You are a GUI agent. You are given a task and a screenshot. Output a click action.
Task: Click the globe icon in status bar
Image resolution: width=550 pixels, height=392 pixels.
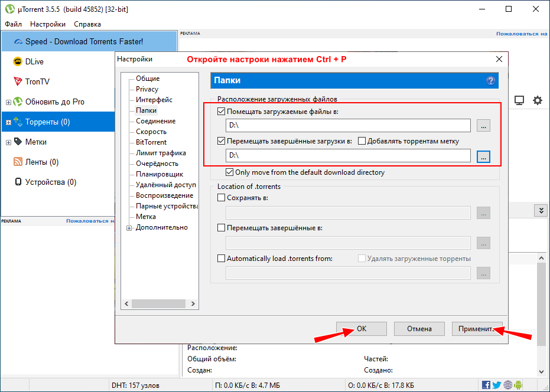click(x=507, y=386)
